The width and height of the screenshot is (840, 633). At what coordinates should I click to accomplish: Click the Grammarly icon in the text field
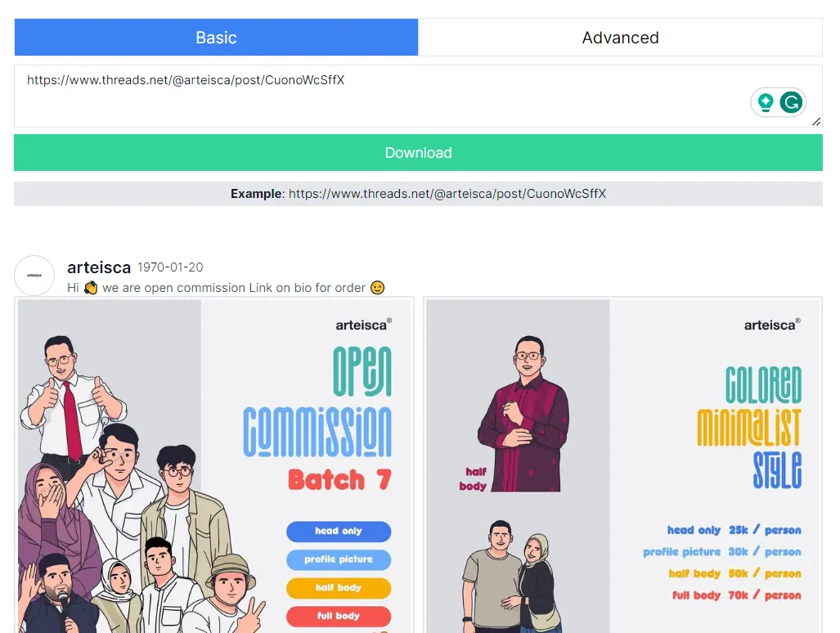point(791,102)
